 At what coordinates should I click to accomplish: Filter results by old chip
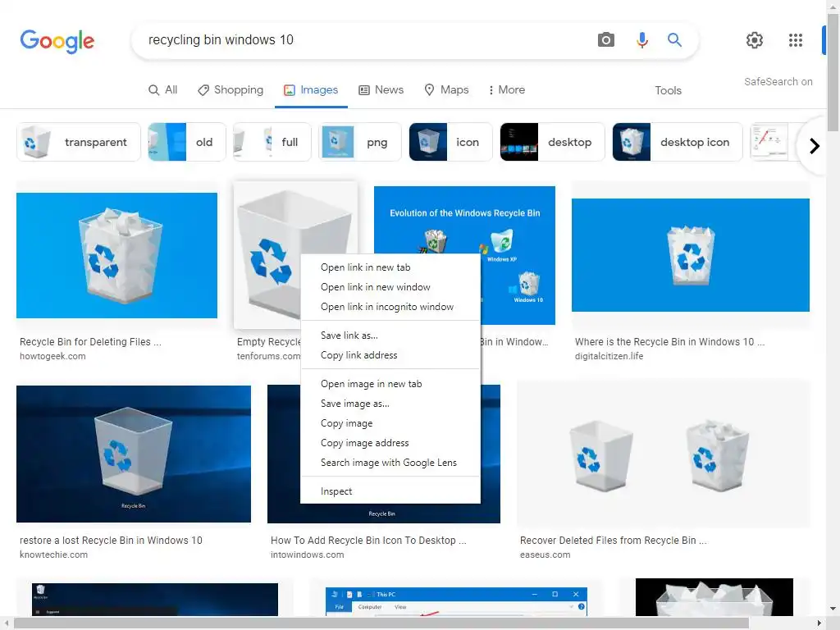click(x=186, y=142)
